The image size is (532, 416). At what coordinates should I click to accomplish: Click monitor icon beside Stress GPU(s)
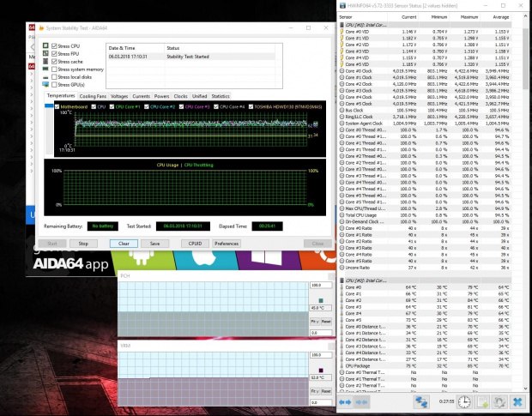click(x=45, y=84)
